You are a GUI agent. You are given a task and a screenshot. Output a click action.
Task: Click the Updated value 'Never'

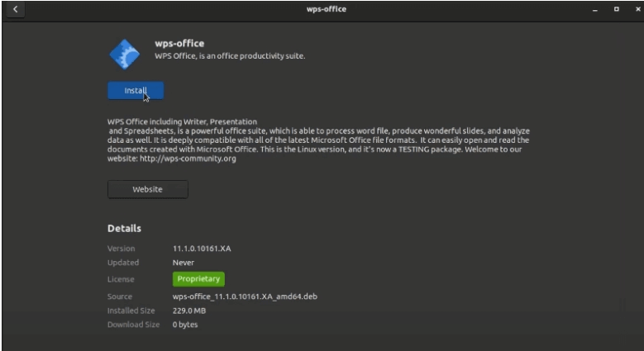coord(184,263)
